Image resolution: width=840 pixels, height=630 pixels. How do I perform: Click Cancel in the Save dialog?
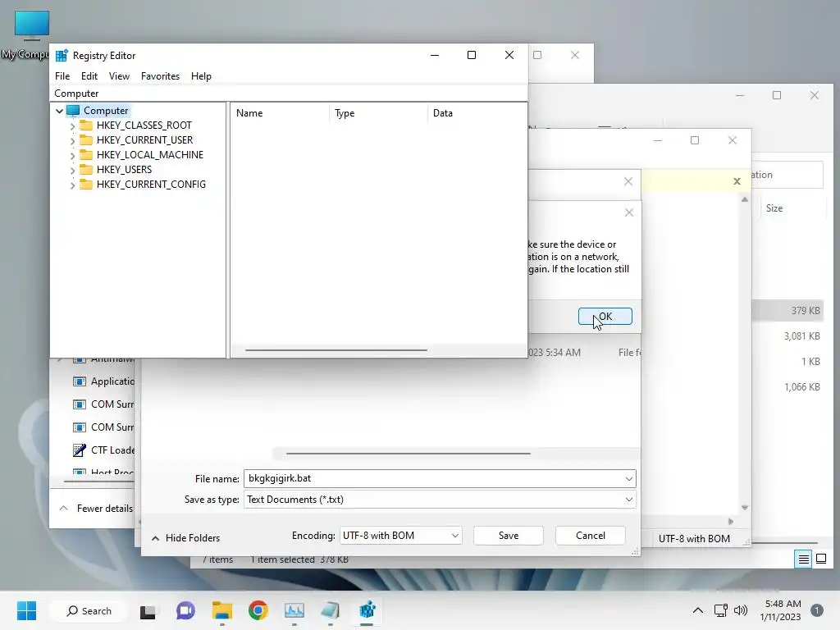[591, 536]
